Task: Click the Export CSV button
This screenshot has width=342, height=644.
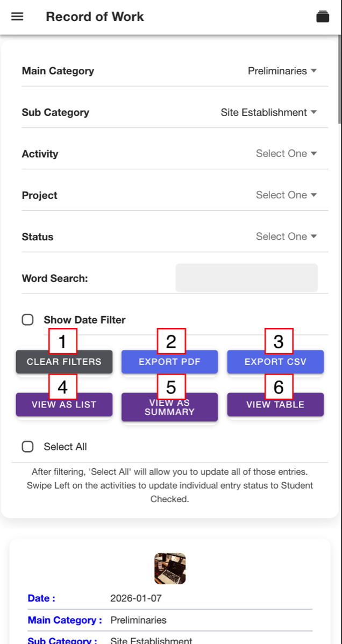Action: 275,362
